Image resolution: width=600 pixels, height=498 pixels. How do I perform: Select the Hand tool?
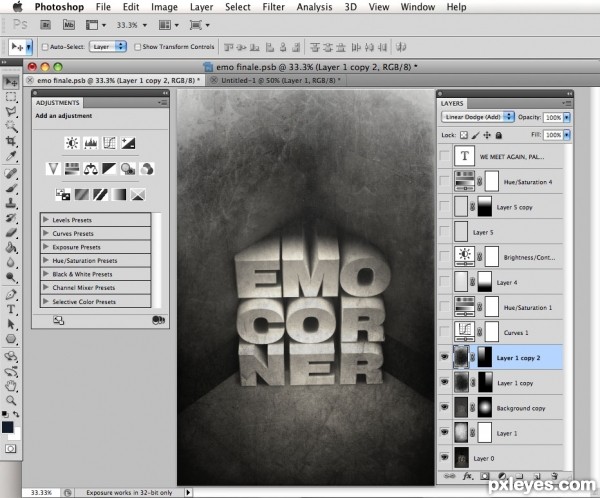pos(11,386)
